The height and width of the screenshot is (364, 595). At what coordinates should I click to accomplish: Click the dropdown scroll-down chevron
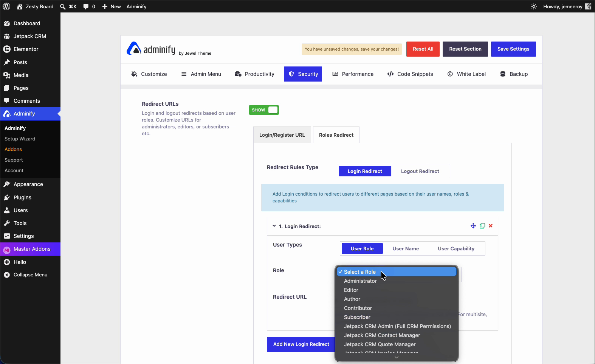[397, 357]
